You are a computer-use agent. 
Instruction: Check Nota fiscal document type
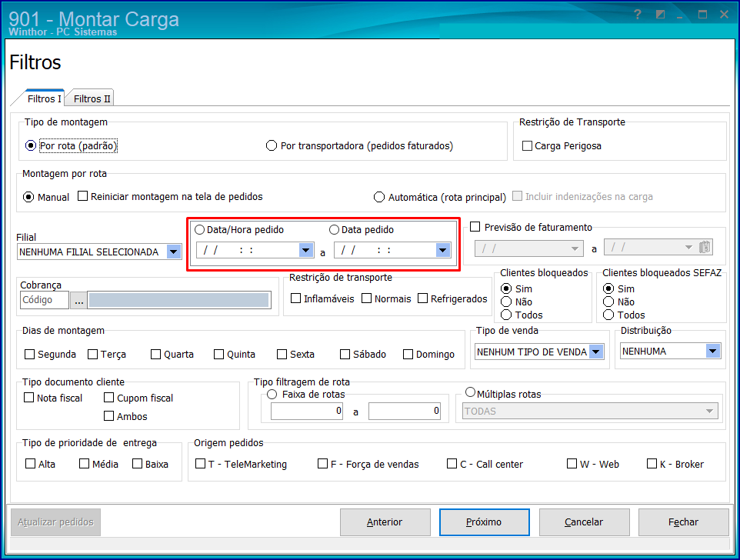(x=28, y=398)
